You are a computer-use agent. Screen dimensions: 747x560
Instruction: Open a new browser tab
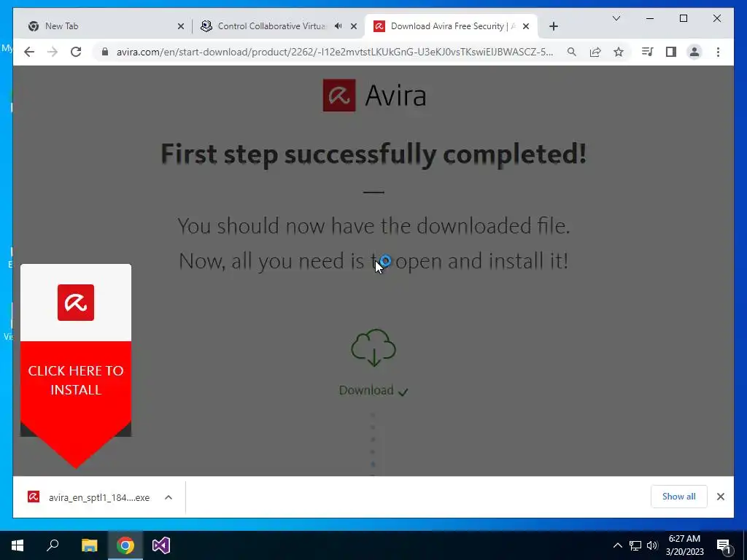pyautogui.click(x=553, y=26)
